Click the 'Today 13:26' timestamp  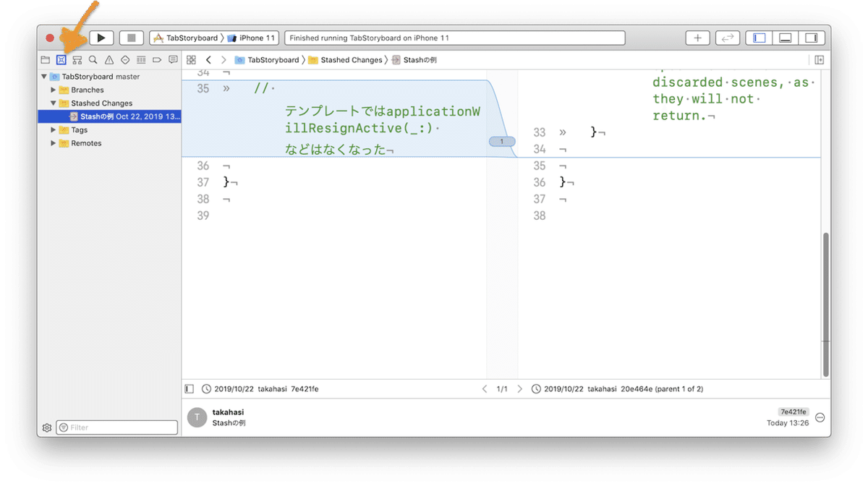(788, 423)
